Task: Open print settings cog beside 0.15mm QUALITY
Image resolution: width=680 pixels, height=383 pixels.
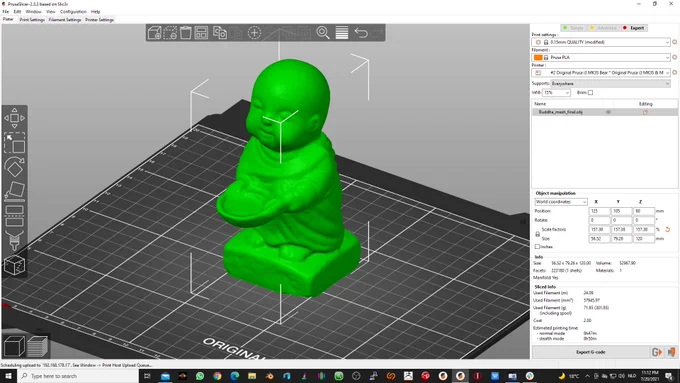Action: 674,42
